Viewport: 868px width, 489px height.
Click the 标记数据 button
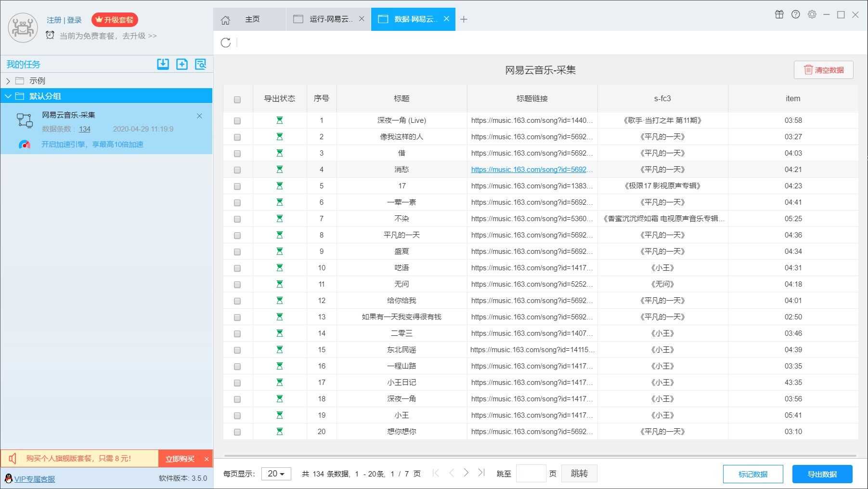(x=753, y=474)
